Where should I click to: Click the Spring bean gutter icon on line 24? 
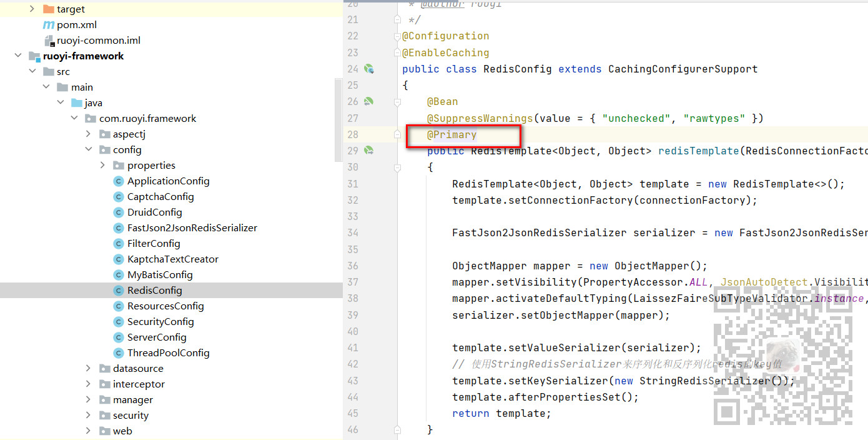[368, 69]
